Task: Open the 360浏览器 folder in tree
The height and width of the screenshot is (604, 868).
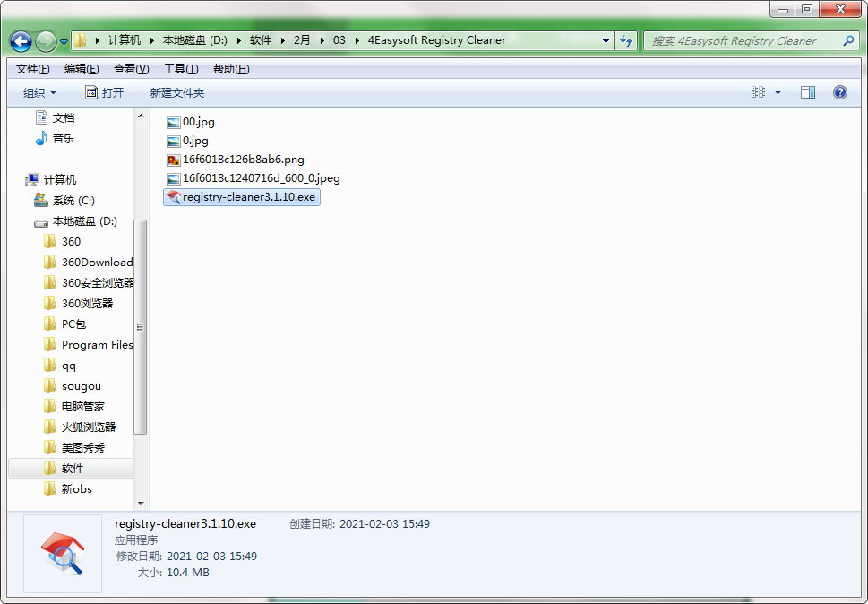Action: pos(79,303)
